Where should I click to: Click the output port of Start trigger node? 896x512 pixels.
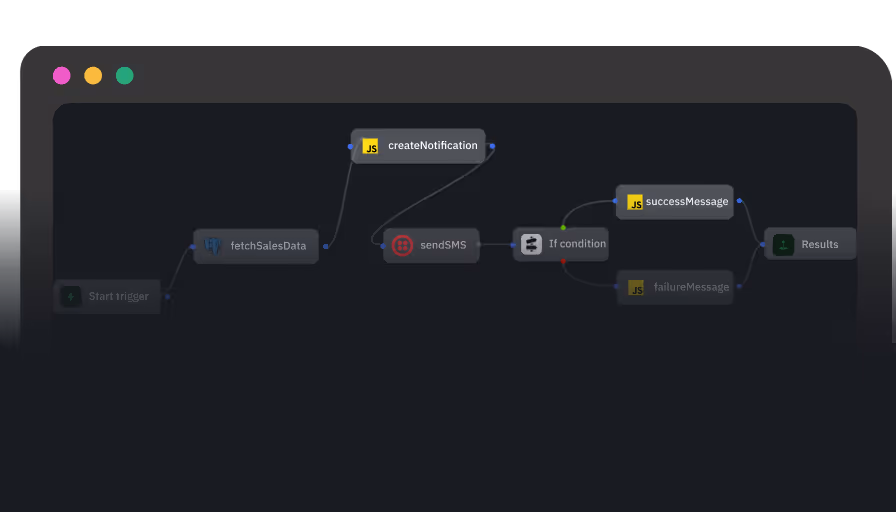coord(167,297)
